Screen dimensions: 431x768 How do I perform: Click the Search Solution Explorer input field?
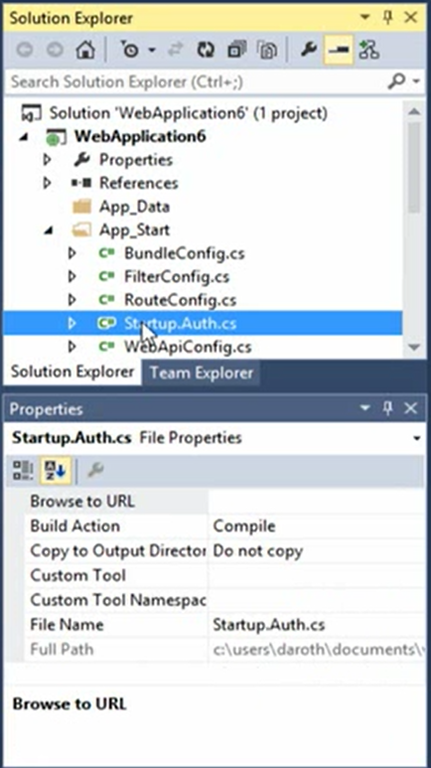(197, 81)
